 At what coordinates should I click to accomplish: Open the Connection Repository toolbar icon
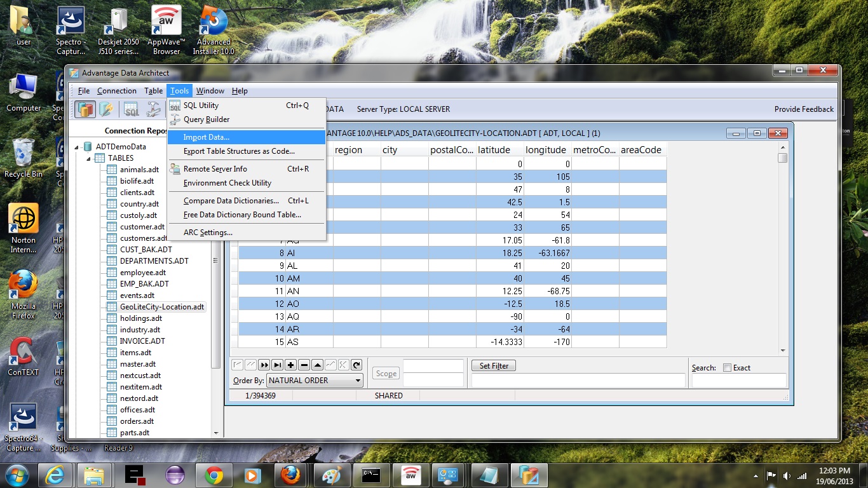tap(85, 109)
